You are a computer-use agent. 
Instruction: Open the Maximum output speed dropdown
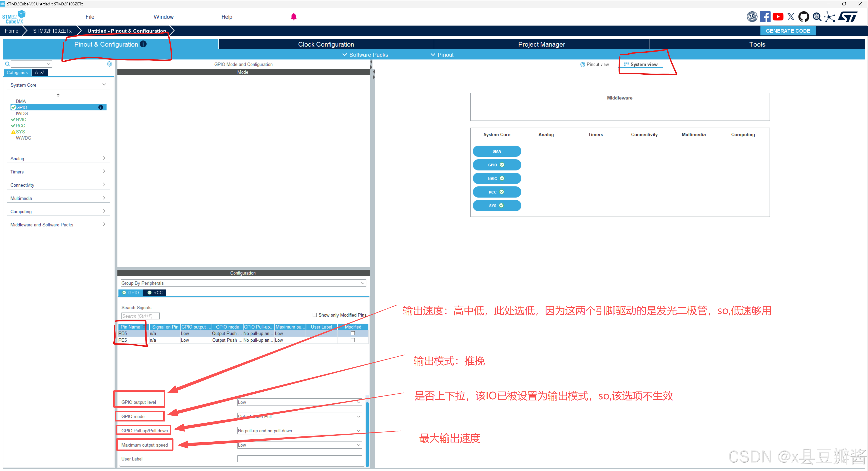pos(300,445)
